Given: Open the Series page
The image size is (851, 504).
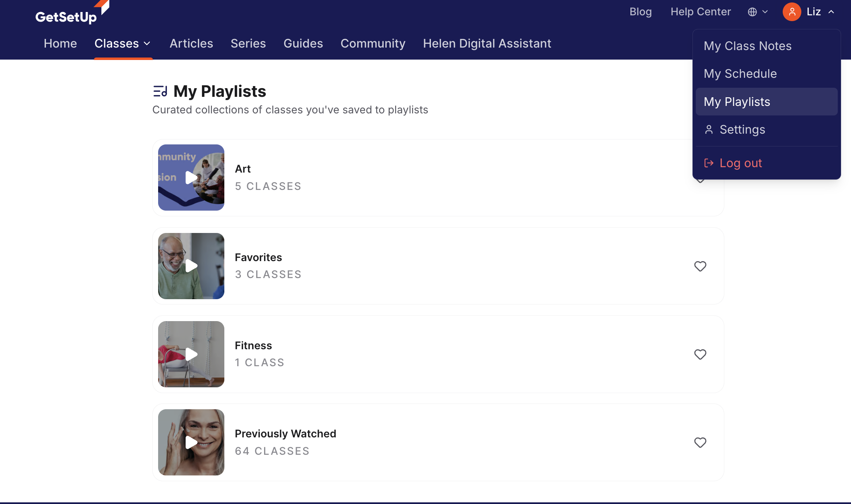Looking at the screenshot, I should click(248, 43).
